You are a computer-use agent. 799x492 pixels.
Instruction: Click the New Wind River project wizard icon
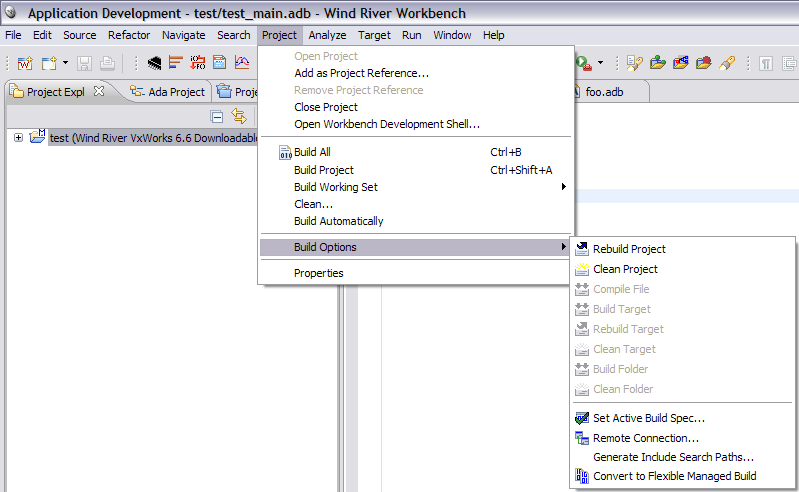[25, 63]
